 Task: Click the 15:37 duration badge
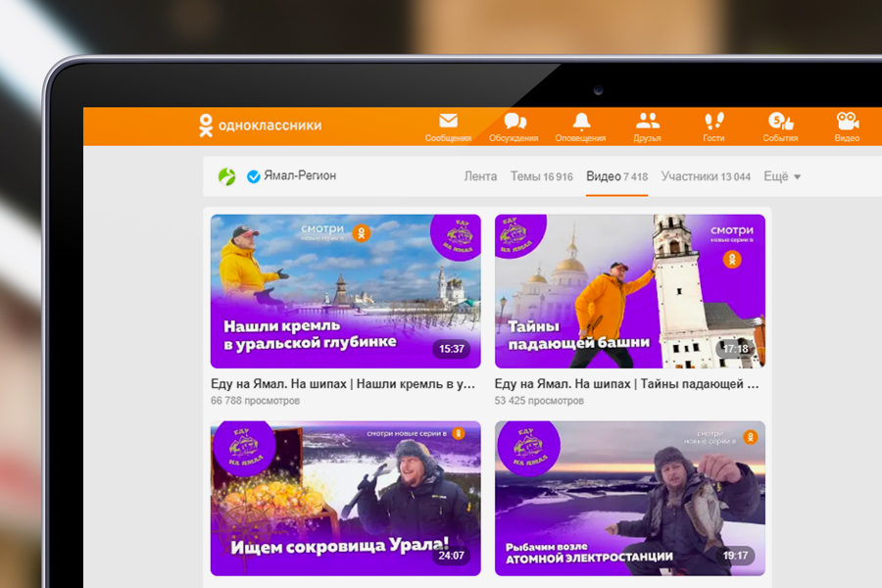tap(452, 349)
